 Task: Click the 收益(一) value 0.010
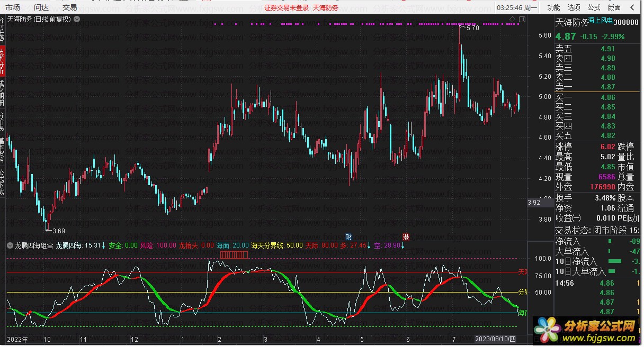(605, 218)
